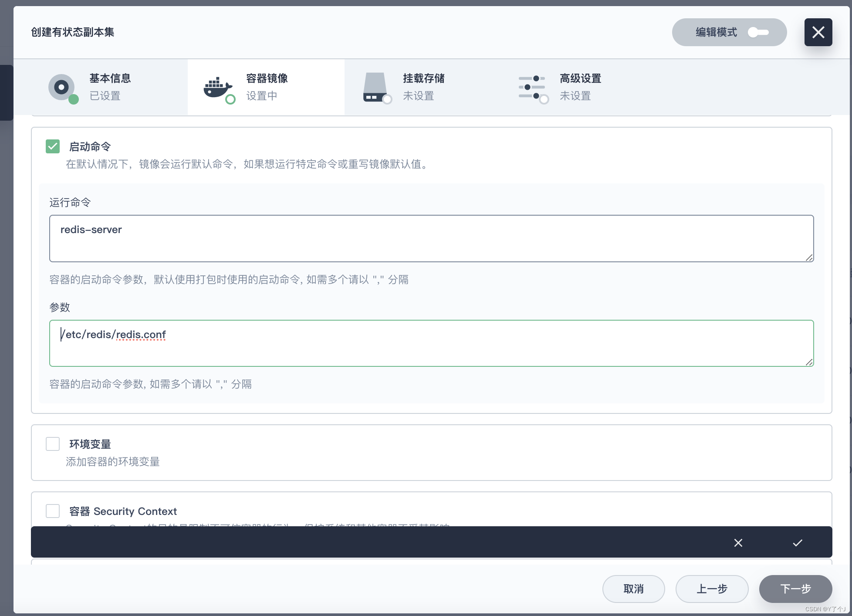This screenshot has width=852, height=616.
Task: Click the 创建有状态副本集 dialog title
Action: [73, 32]
